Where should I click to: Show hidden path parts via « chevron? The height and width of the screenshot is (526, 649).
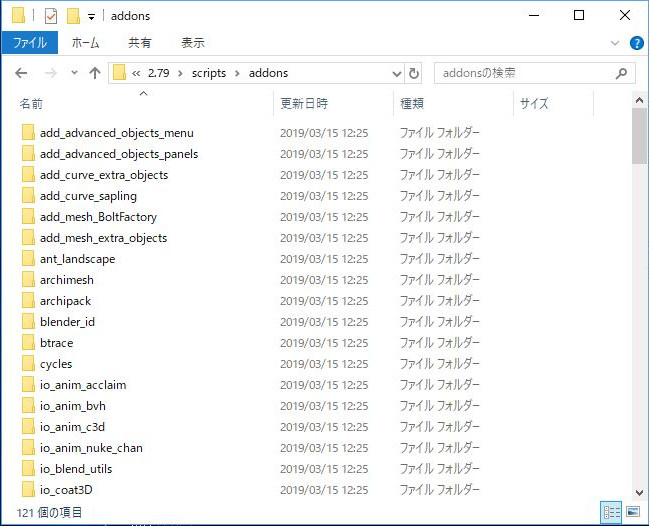(x=136, y=73)
